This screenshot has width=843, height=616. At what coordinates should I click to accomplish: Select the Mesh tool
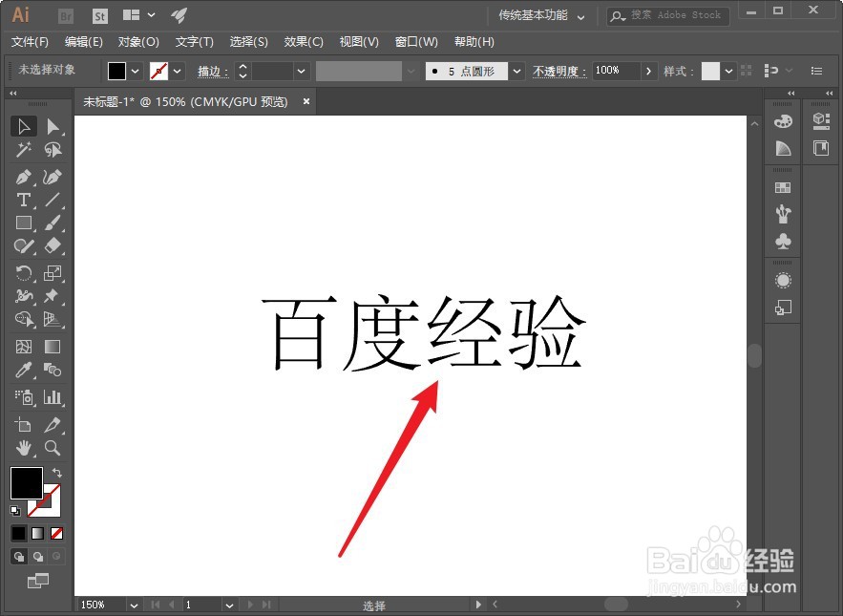pos(24,347)
